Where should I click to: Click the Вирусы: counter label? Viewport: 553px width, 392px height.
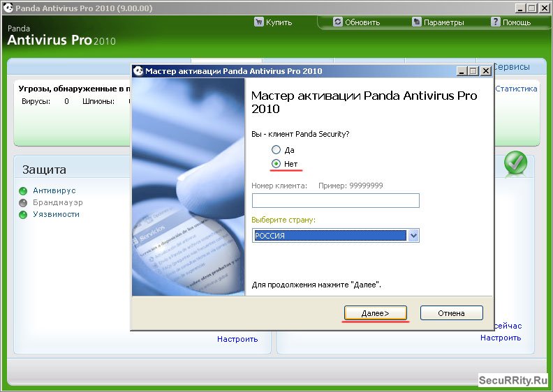(36, 101)
